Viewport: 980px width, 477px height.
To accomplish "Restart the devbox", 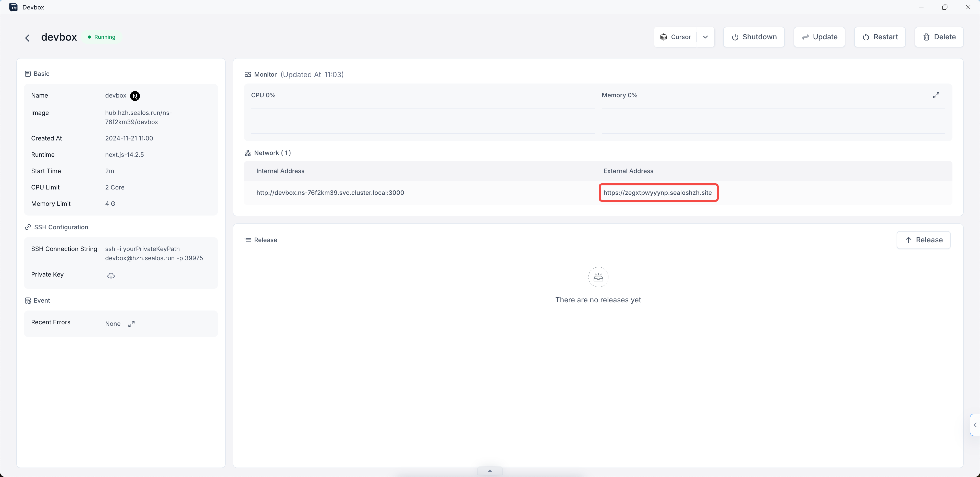I will point(879,37).
